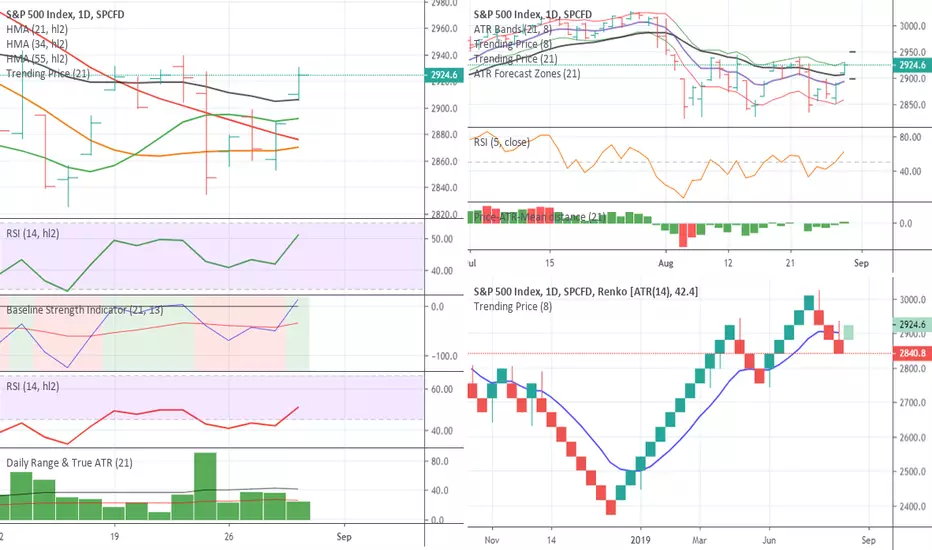The image size is (932, 550).
Task: Click the 80.0 level on Daily Range axis
Action: [x=439, y=461]
